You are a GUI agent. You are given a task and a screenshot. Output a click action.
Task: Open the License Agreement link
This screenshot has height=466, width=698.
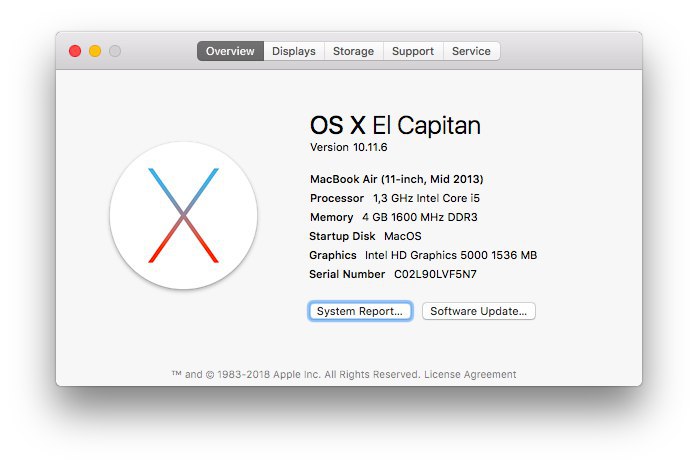click(x=470, y=374)
